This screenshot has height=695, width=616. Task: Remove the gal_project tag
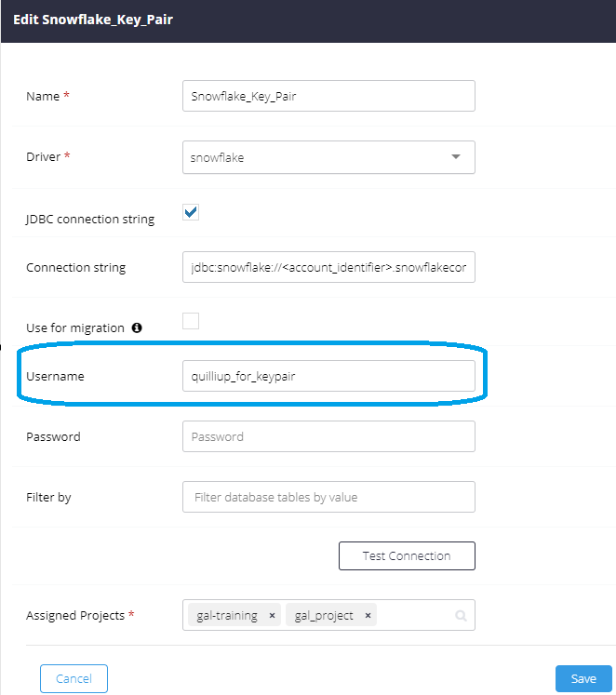368,615
